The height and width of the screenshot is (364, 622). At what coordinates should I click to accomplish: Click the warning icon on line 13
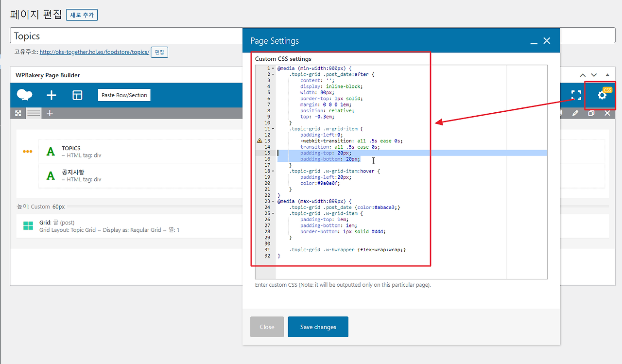(x=259, y=141)
